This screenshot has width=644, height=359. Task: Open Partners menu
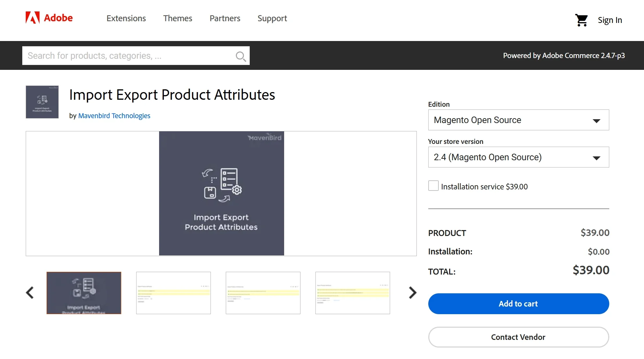tap(225, 18)
